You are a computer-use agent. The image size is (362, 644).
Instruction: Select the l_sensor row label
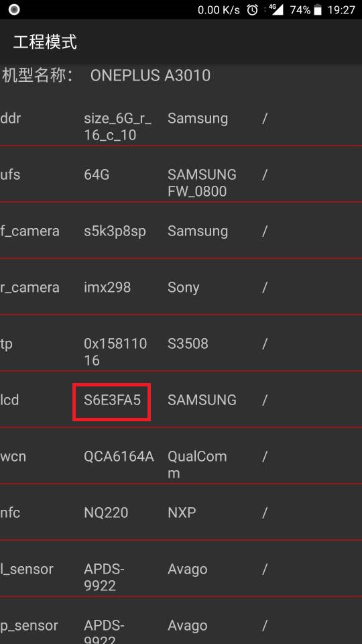pyautogui.click(x=27, y=569)
